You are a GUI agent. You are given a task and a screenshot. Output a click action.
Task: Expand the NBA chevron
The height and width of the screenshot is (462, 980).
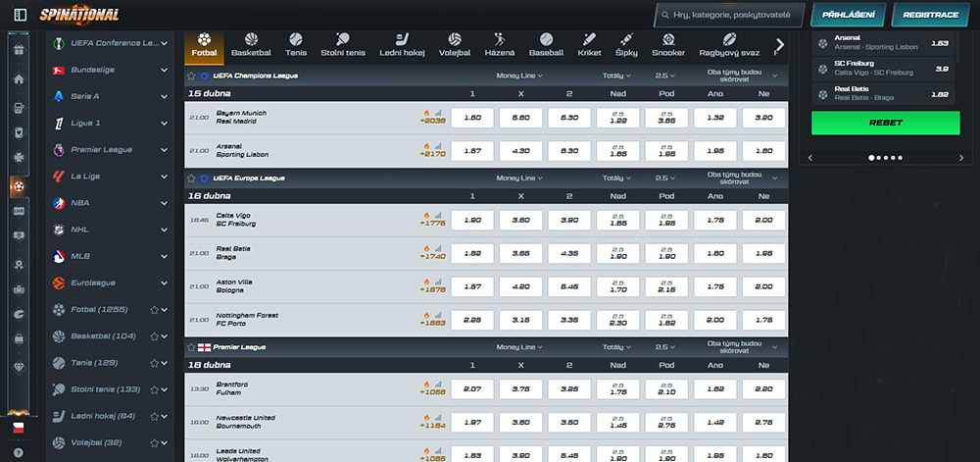(x=164, y=203)
